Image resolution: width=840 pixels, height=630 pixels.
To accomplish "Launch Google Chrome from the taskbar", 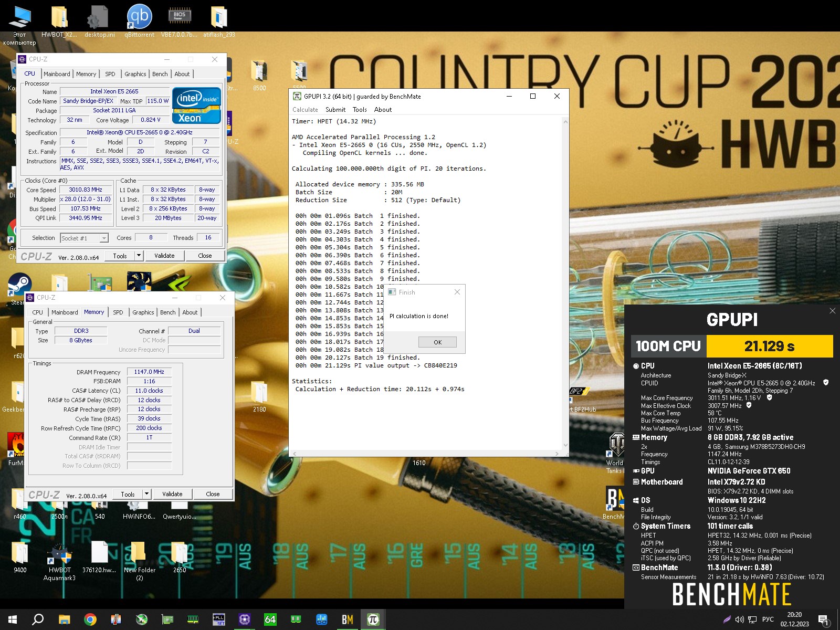I will (x=90, y=619).
